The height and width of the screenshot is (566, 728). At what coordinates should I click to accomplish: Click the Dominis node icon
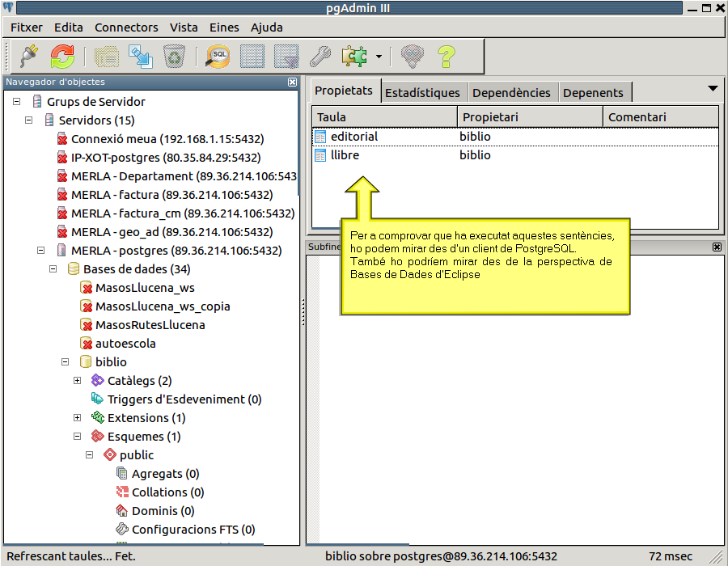coord(121,510)
